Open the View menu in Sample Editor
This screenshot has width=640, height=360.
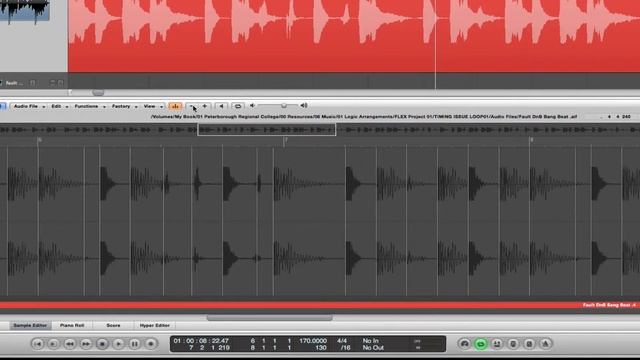click(x=152, y=106)
